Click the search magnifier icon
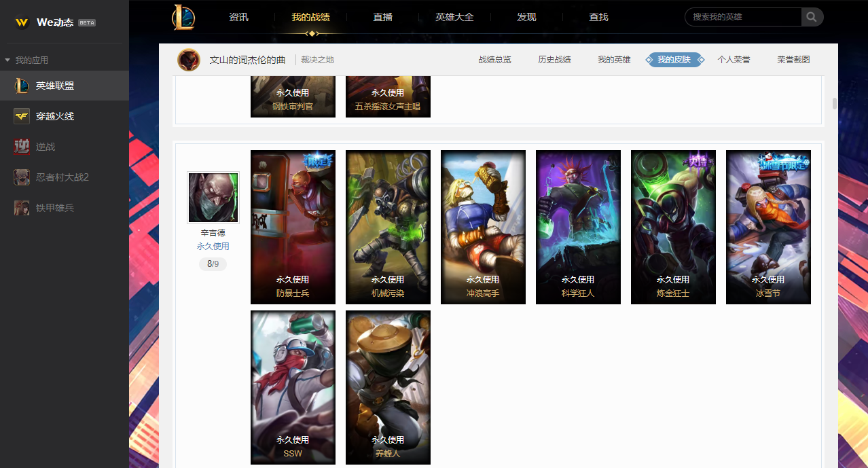Screen dimensions: 868x468 [812, 17]
